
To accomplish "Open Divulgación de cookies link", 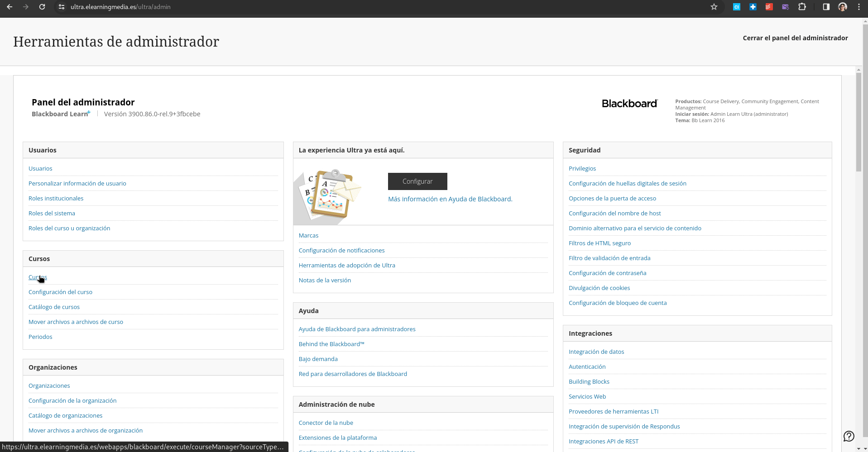I will coord(599,288).
